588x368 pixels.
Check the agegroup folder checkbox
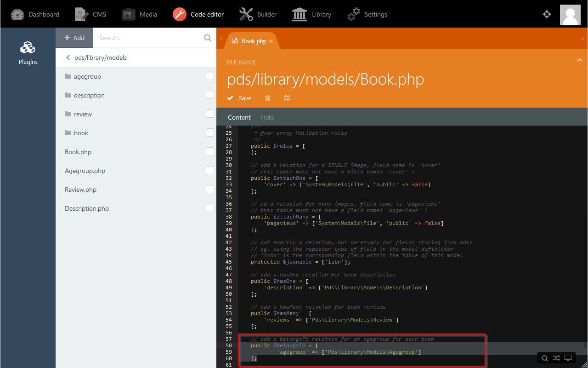[210, 76]
